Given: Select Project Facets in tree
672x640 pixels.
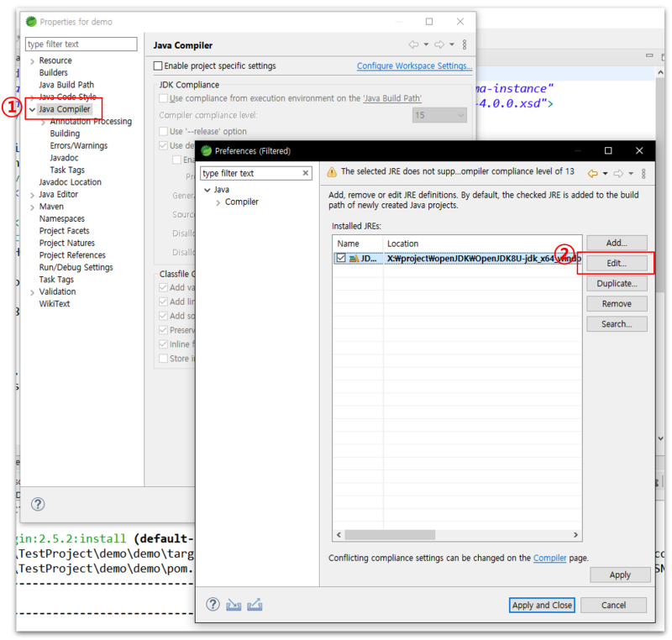Looking at the screenshot, I should (x=65, y=231).
